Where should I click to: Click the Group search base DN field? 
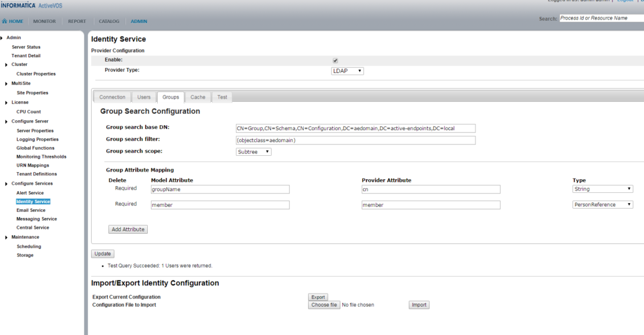coord(356,128)
